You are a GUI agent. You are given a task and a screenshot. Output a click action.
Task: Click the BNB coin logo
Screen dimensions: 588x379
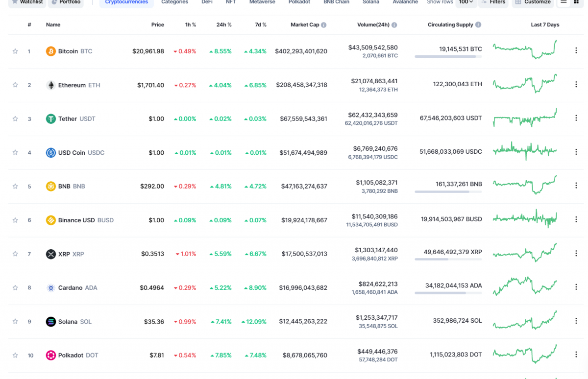tap(51, 186)
